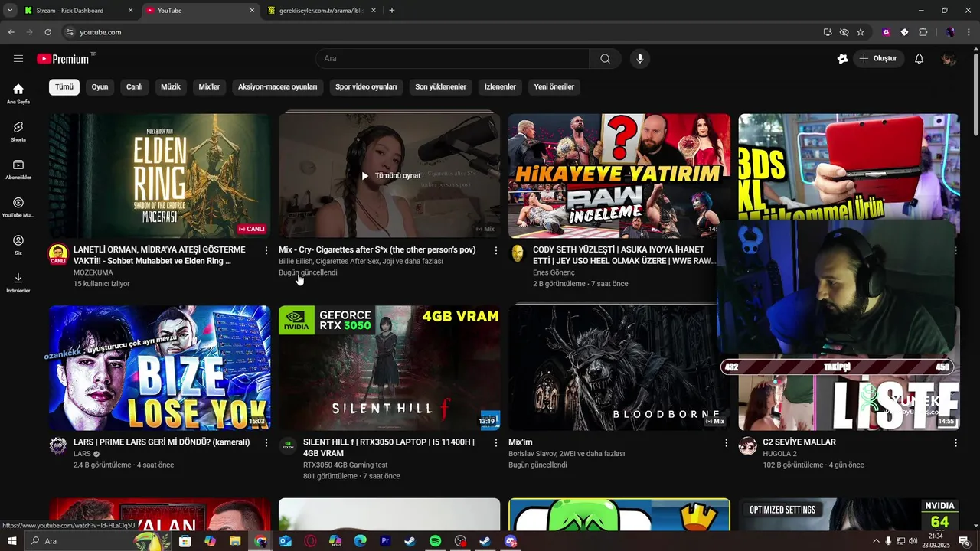
Task: Select the Müzik filter chip
Action: point(171,87)
